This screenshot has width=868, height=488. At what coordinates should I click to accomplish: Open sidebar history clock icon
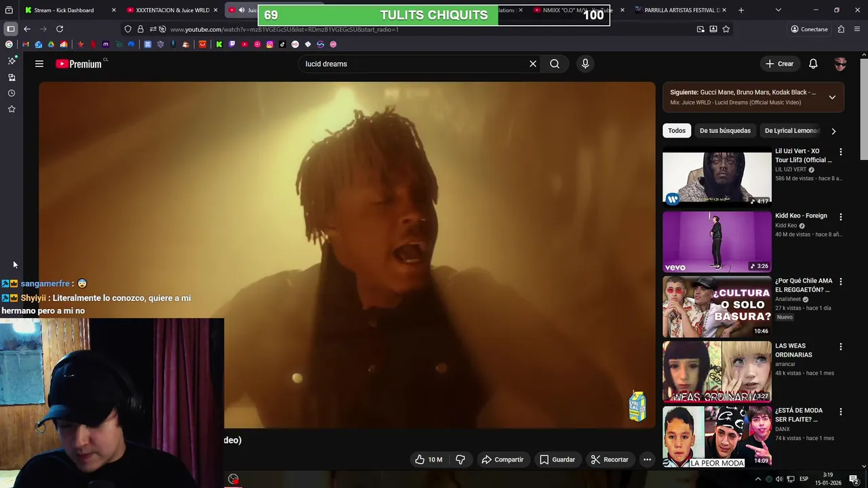click(12, 94)
